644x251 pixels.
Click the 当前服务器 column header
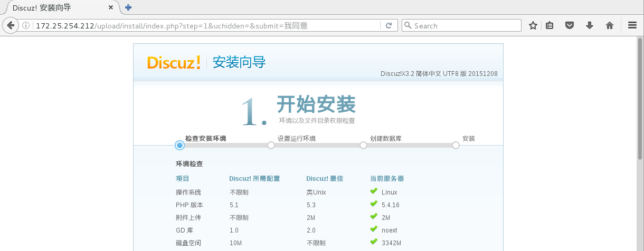click(x=387, y=179)
